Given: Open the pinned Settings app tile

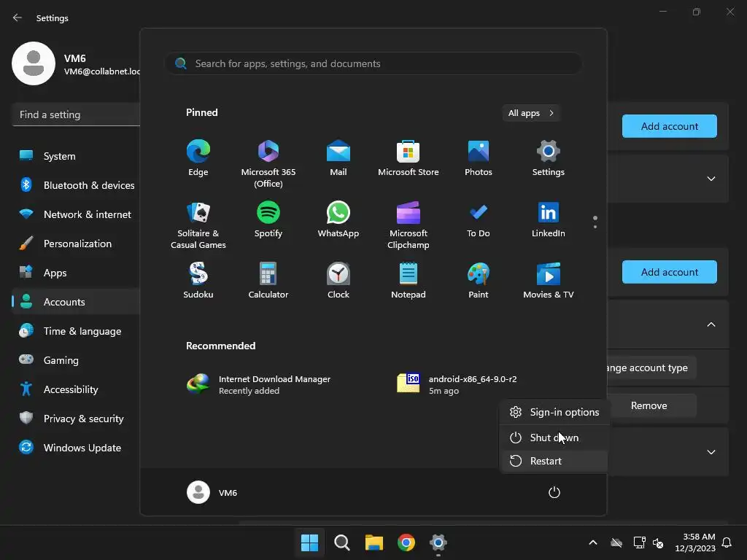Looking at the screenshot, I should (x=549, y=158).
